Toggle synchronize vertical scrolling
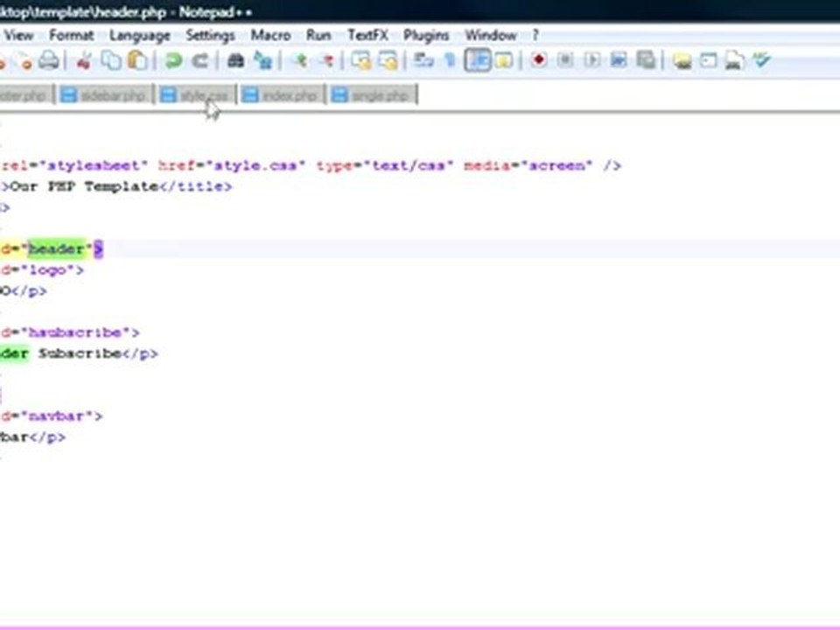The height and width of the screenshot is (630, 840). click(x=361, y=60)
